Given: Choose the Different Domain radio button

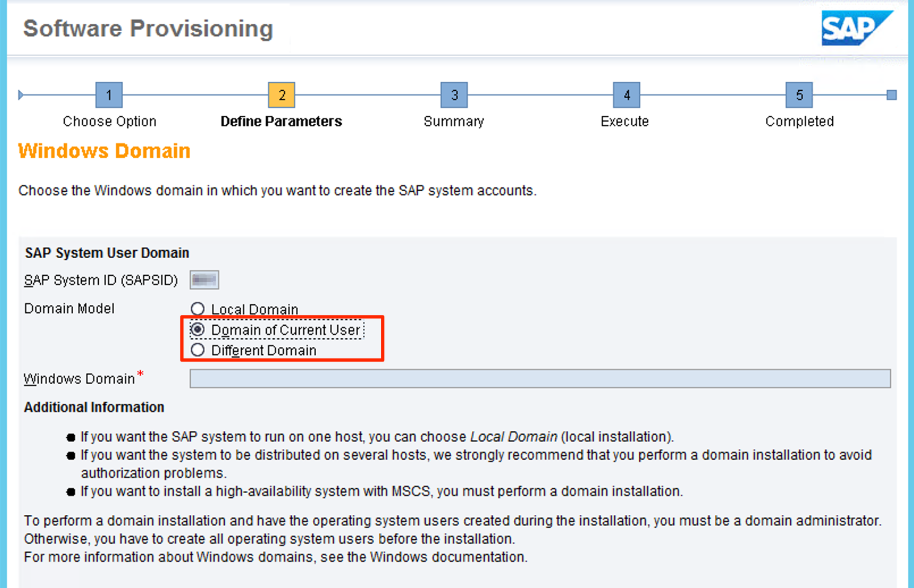Looking at the screenshot, I should click(198, 350).
